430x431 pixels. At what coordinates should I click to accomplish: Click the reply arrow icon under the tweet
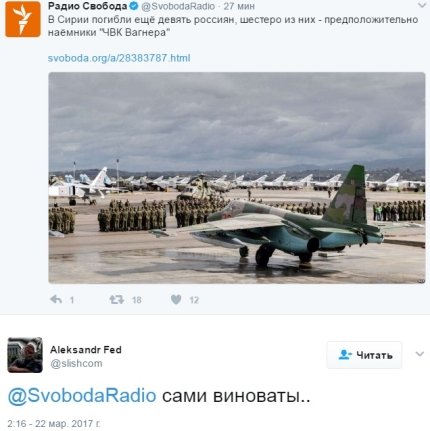pyautogui.click(x=56, y=299)
